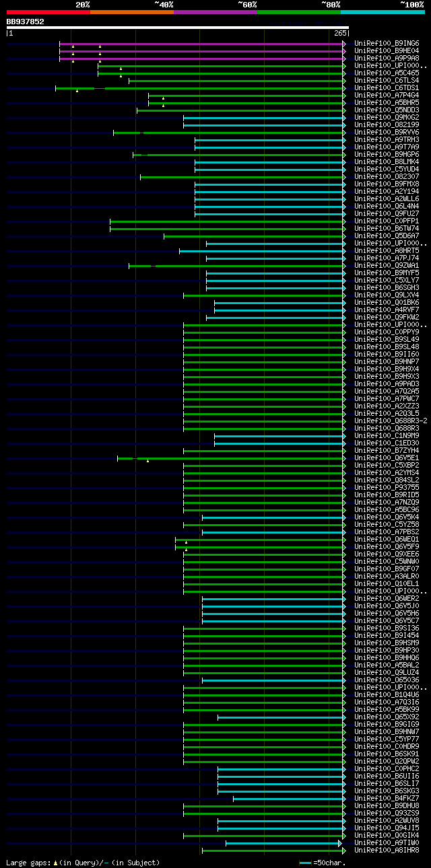Viewport: 431px width, 868px height.
Task: Select label UniRef100_B9GF07
Action: coord(387,569)
